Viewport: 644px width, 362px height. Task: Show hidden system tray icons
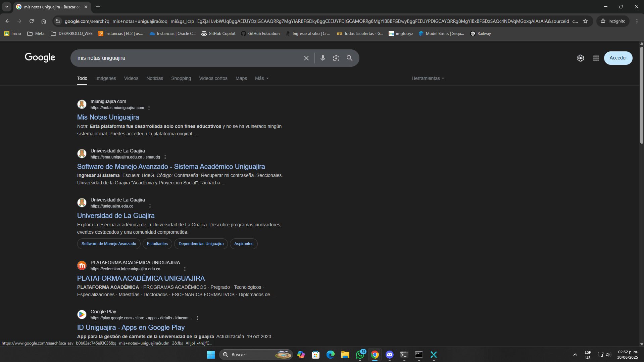click(x=575, y=355)
